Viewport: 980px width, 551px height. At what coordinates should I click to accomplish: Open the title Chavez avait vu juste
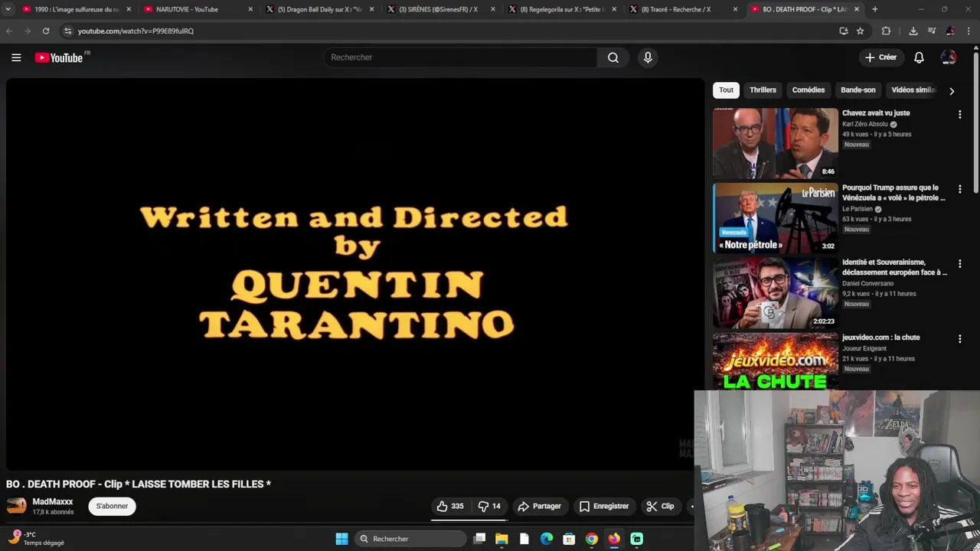tap(876, 113)
